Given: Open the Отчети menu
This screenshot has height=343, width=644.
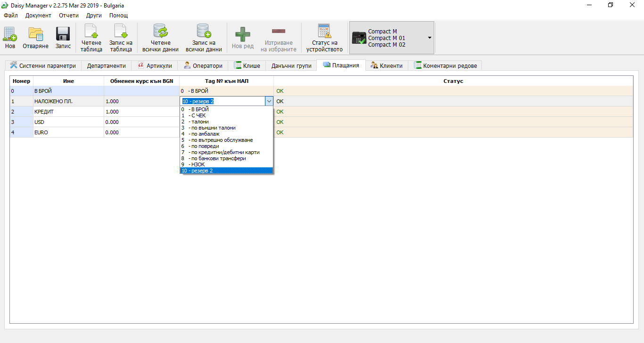Looking at the screenshot, I should click(69, 16).
